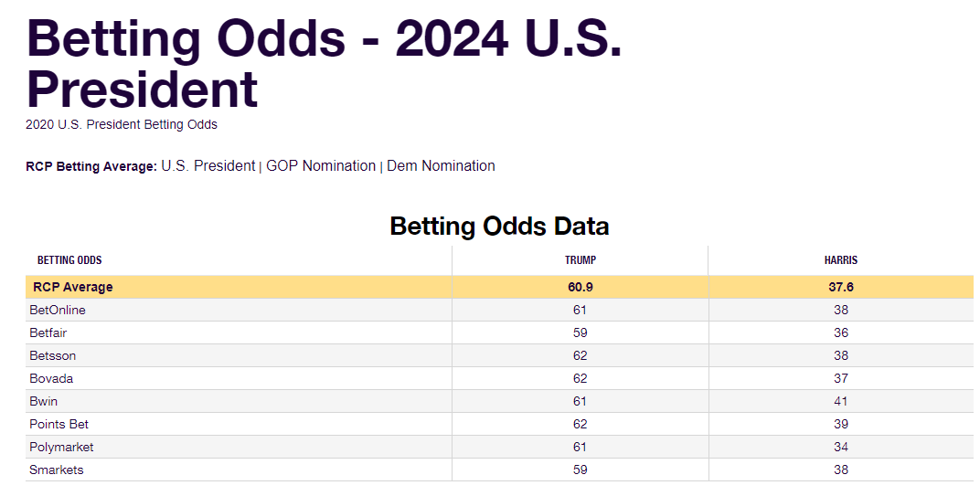Viewport: 980px width, 496px height.
Task: Click the Betsson row name
Action: point(53,355)
